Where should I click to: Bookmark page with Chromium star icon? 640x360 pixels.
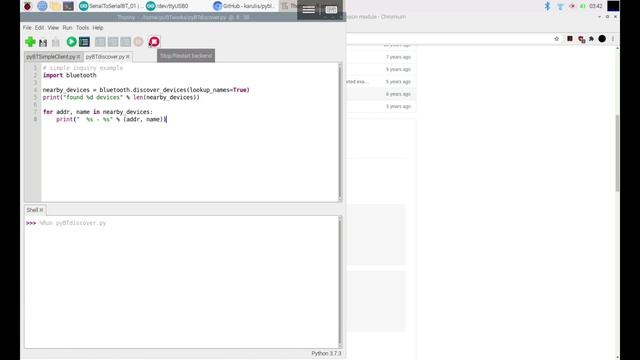556,39
